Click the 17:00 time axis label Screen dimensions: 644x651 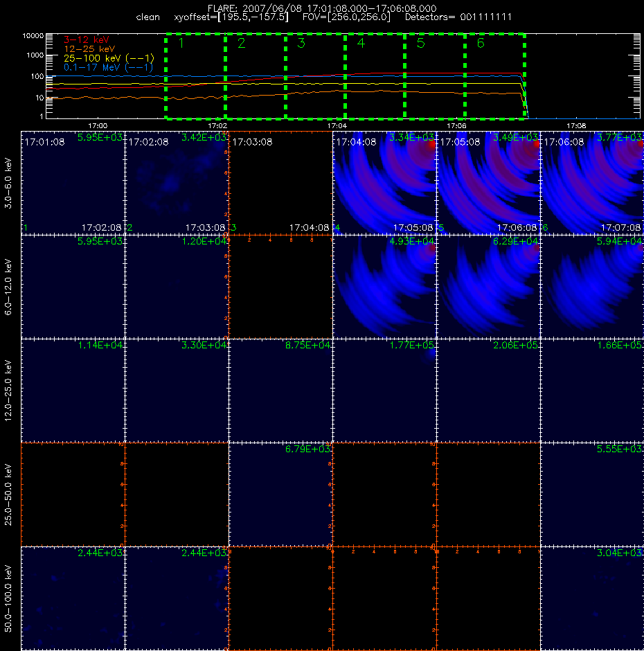[x=98, y=125]
